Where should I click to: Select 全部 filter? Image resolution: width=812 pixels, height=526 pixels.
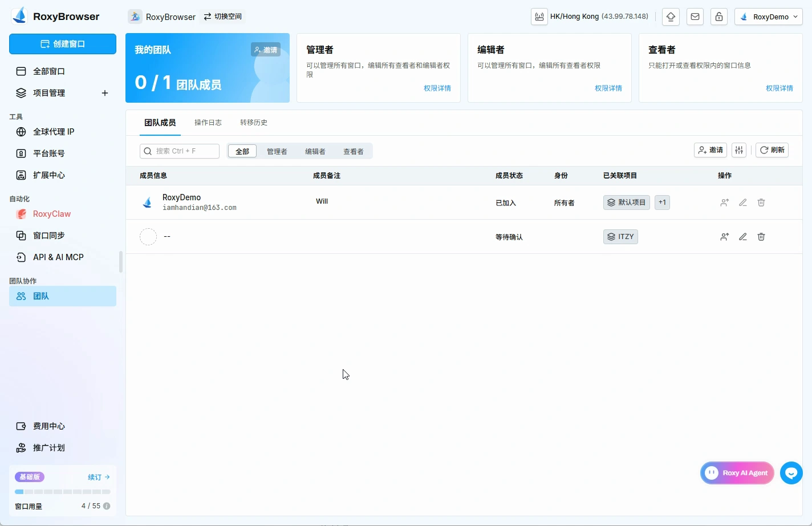pos(242,151)
